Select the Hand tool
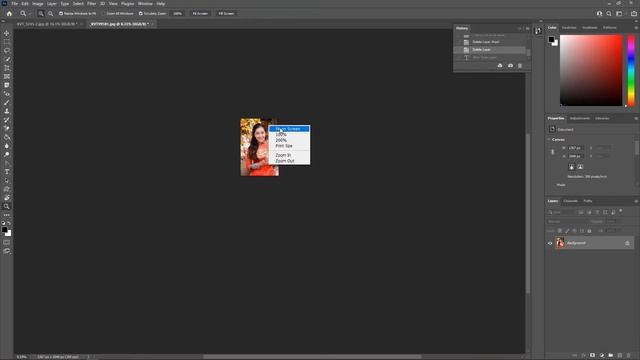 tap(7, 198)
